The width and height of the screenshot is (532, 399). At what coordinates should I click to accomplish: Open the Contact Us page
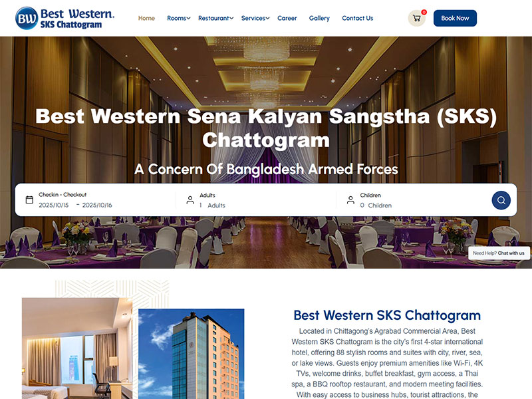click(x=358, y=19)
